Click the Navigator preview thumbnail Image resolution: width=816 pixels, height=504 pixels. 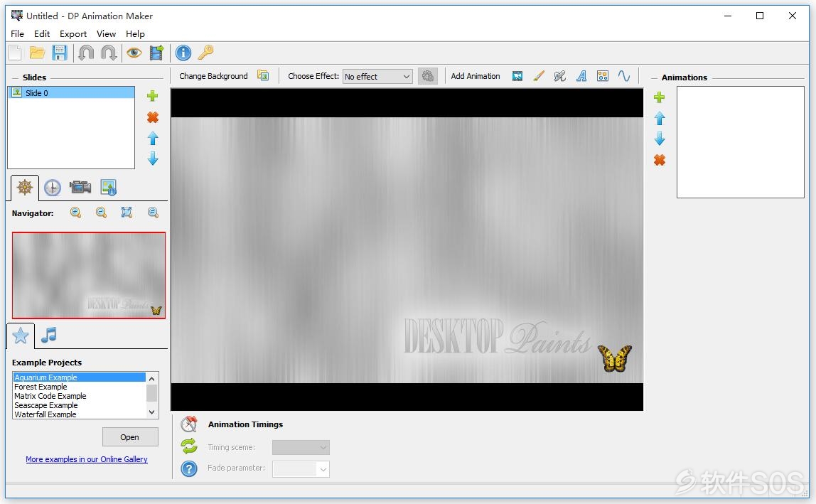(89, 275)
